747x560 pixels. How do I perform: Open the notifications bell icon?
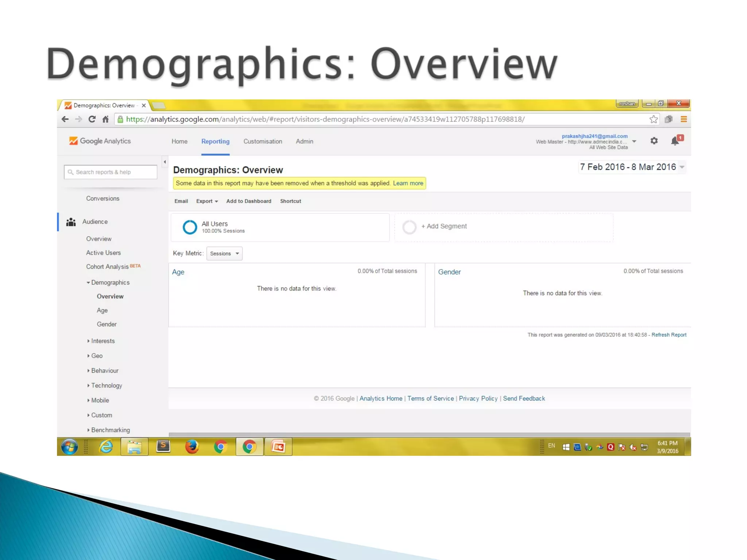[675, 141]
